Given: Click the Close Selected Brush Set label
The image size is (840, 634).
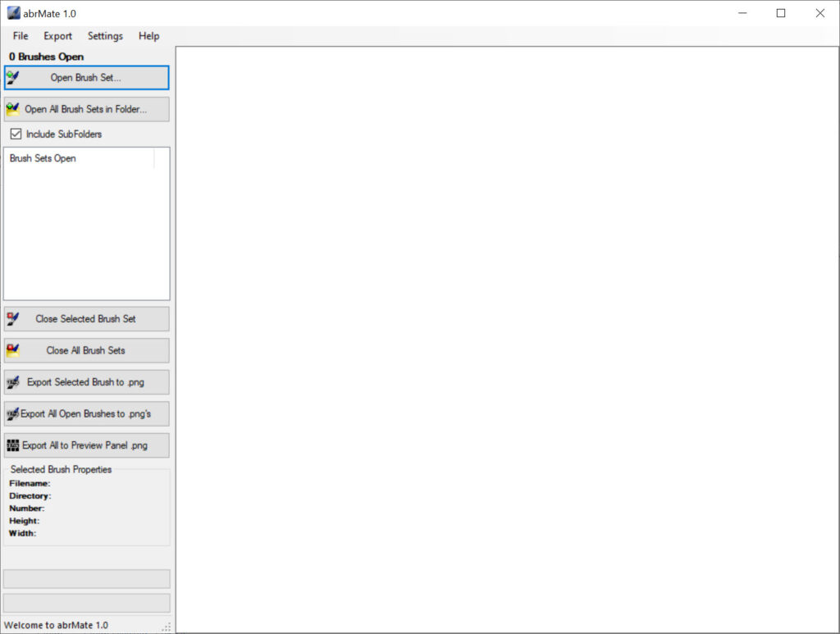Looking at the screenshot, I should [x=85, y=318].
